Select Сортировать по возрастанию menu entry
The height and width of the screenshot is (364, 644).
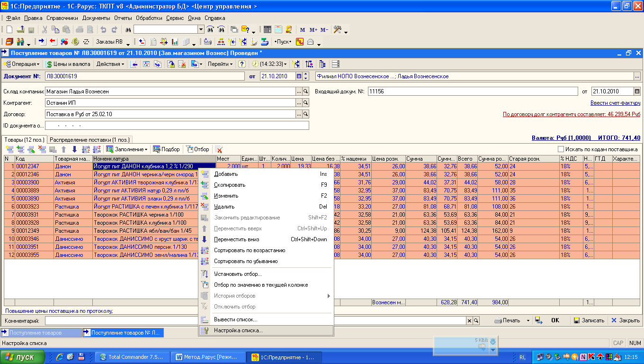click(x=266, y=250)
